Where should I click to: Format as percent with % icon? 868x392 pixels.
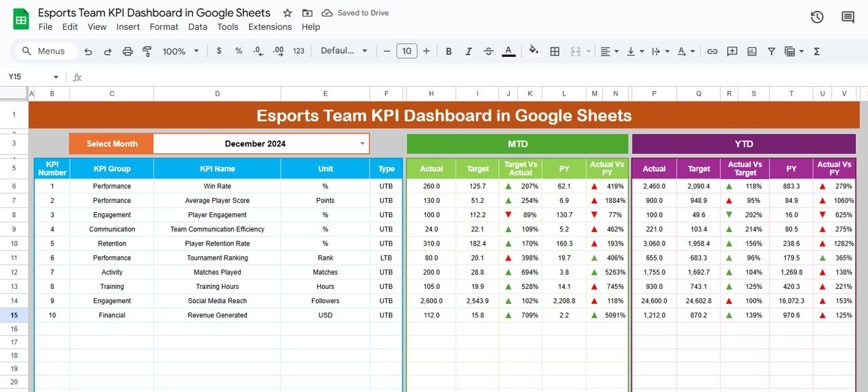click(x=239, y=51)
